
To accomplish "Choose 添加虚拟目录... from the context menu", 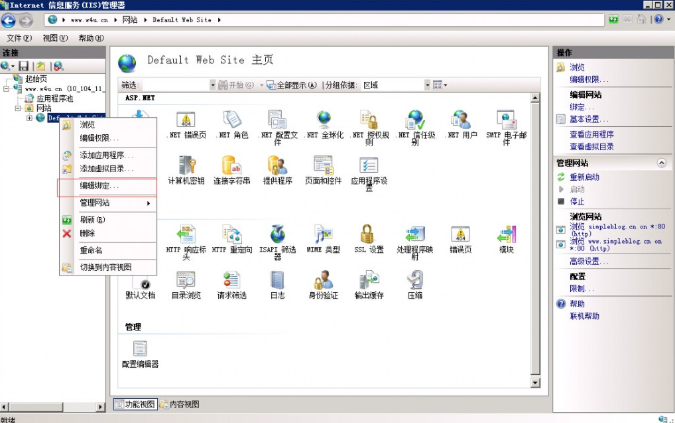I will 107,169.
